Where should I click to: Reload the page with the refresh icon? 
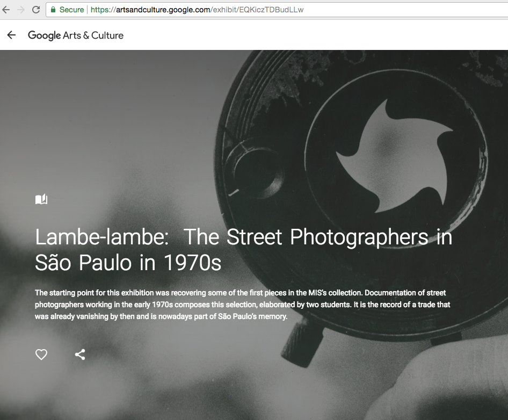coord(36,10)
